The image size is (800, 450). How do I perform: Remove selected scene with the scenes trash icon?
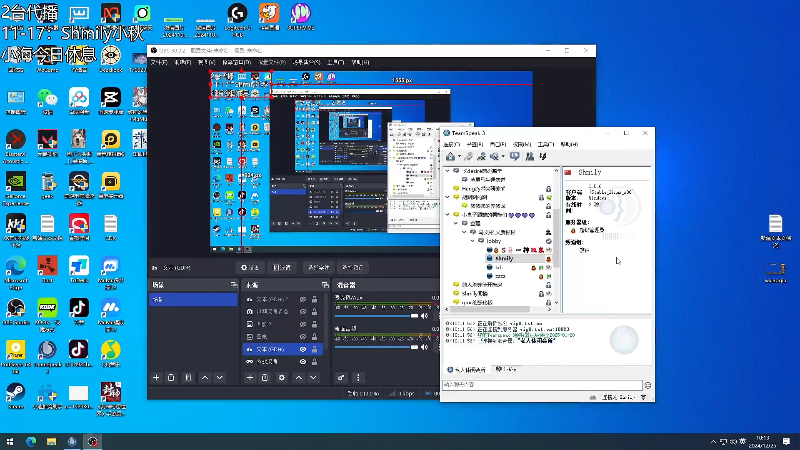171,378
